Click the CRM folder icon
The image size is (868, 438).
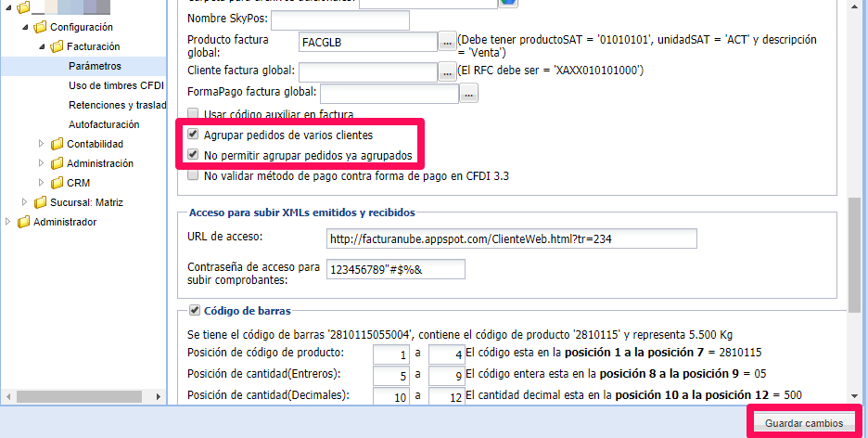57,183
